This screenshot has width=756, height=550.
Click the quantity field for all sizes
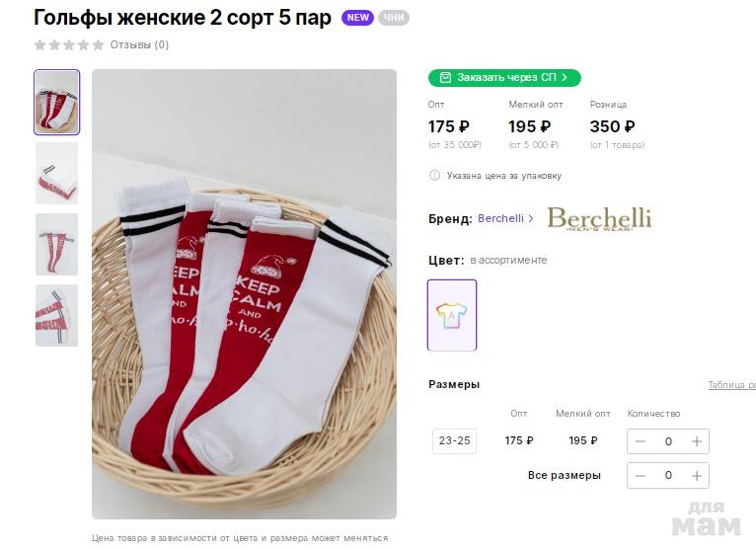click(668, 475)
